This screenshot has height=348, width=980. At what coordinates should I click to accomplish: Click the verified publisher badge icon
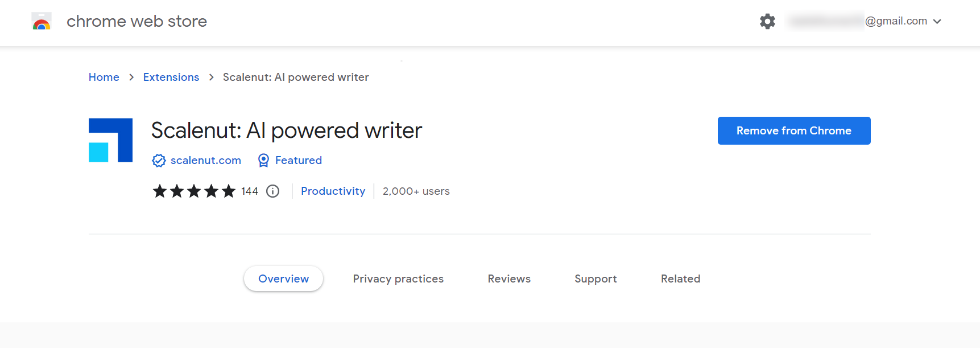click(x=159, y=160)
